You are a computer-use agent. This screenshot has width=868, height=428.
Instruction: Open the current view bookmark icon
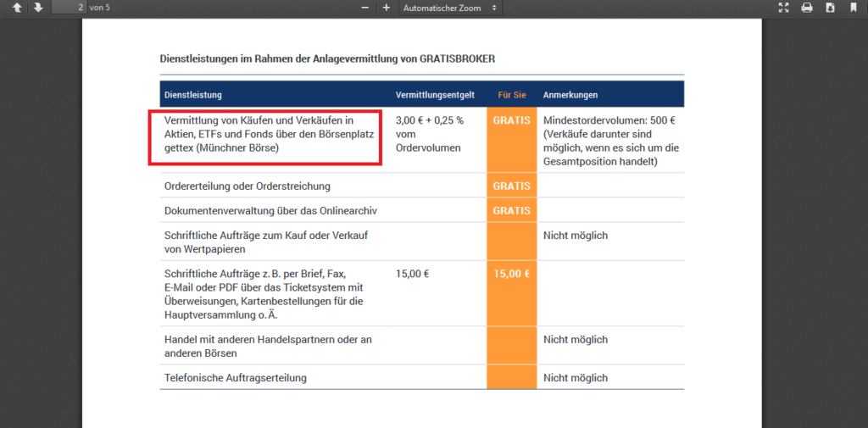[x=853, y=8]
